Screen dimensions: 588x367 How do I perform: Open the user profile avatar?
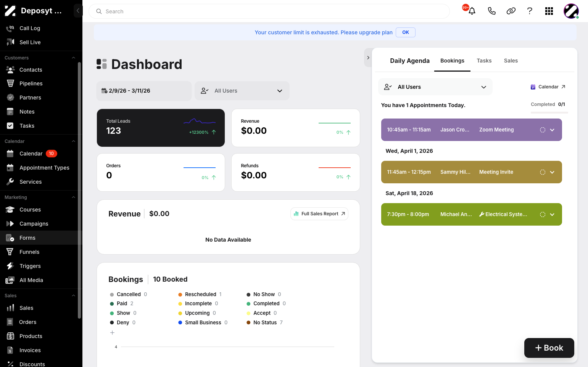[571, 11]
